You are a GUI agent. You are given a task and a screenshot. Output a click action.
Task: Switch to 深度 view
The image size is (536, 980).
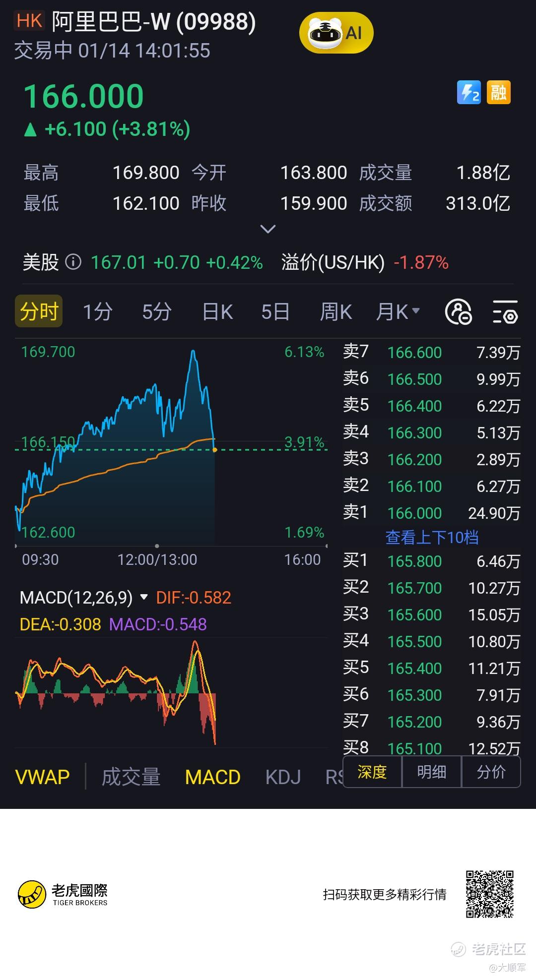pyautogui.click(x=372, y=772)
